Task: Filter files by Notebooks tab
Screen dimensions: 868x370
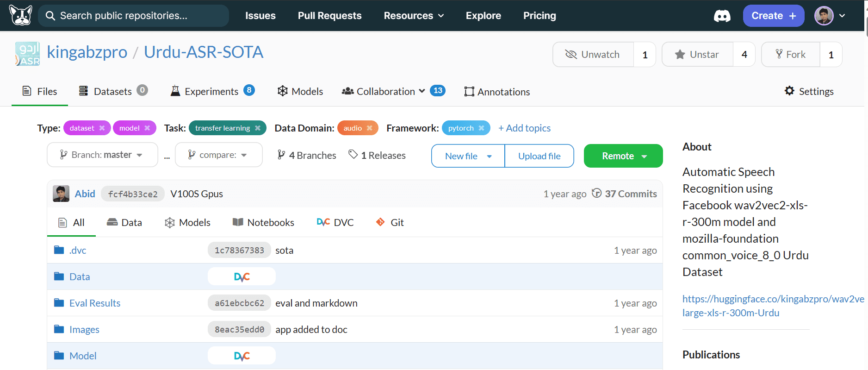Action: tap(263, 222)
